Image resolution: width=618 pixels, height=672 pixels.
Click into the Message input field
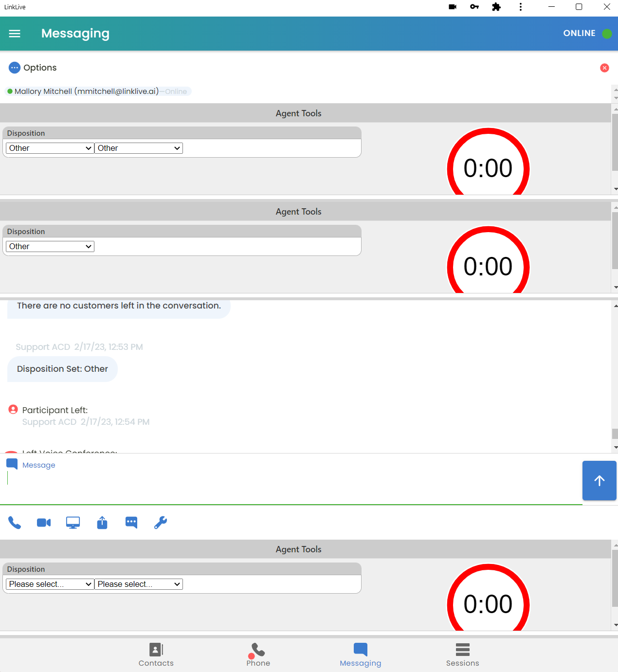[292, 479]
